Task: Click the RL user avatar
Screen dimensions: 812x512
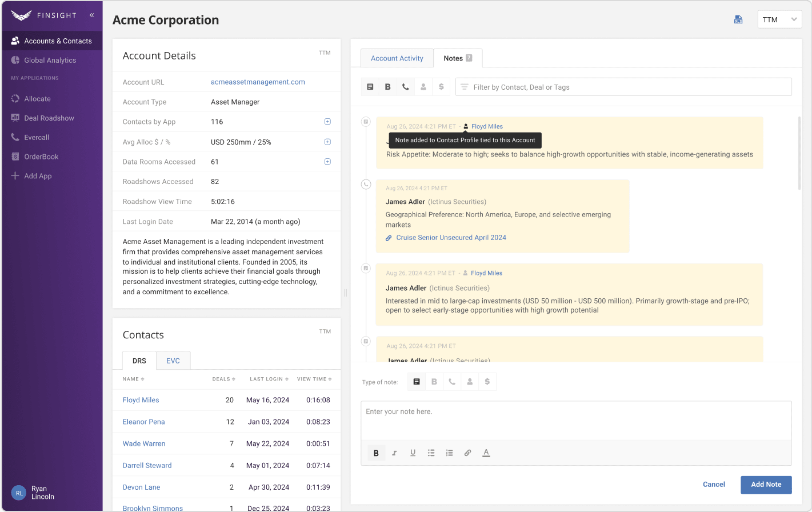Action: (x=19, y=493)
